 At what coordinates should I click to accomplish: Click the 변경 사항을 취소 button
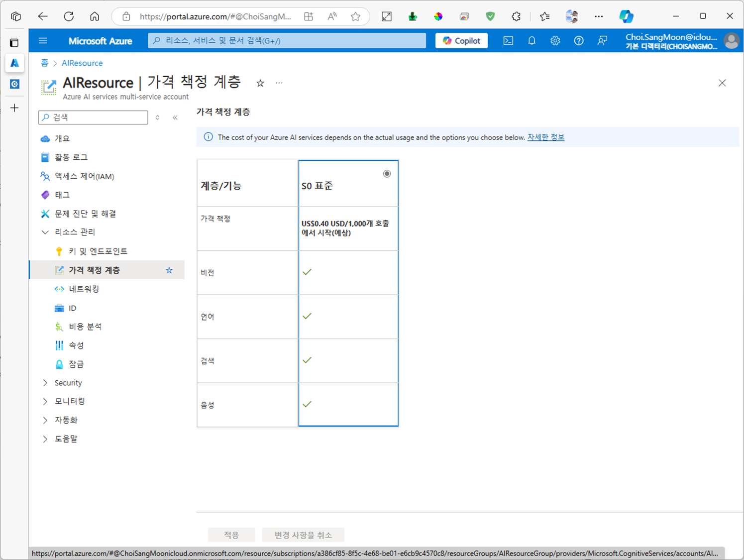click(303, 535)
